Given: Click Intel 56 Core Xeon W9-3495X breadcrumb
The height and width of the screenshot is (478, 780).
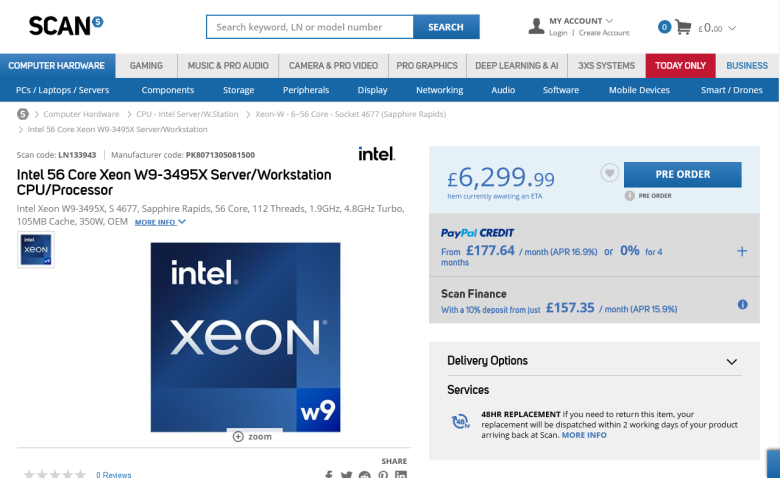Looking at the screenshot, I should pos(117,129).
